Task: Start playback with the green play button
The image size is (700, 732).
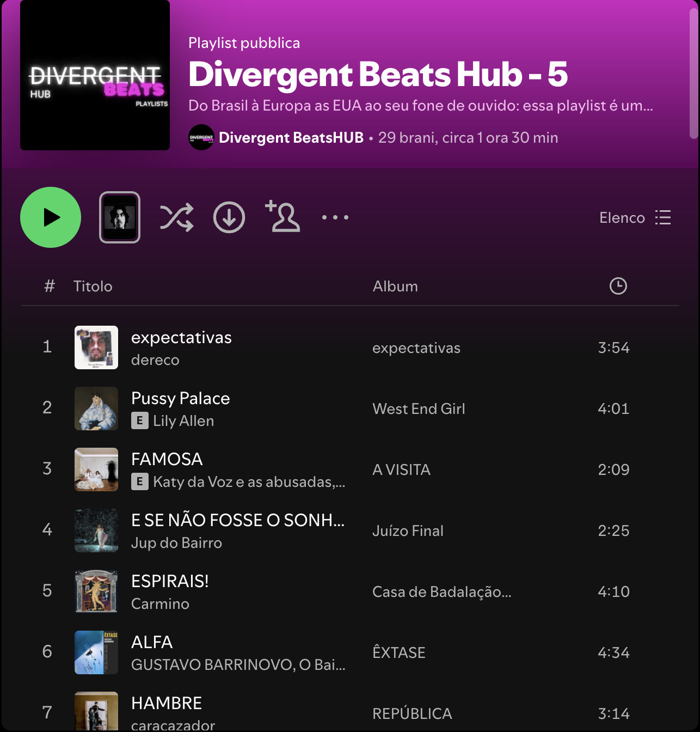Action: pyautogui.click(x=51, y=217)
